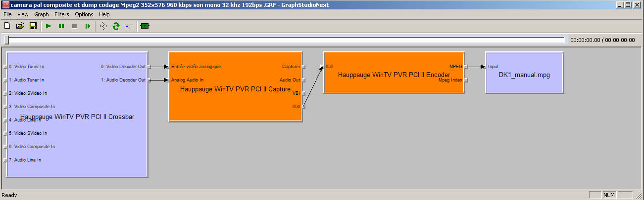Click the New graph document icon
The width and height of the screenshot is (644, 200).
(7, 26)
